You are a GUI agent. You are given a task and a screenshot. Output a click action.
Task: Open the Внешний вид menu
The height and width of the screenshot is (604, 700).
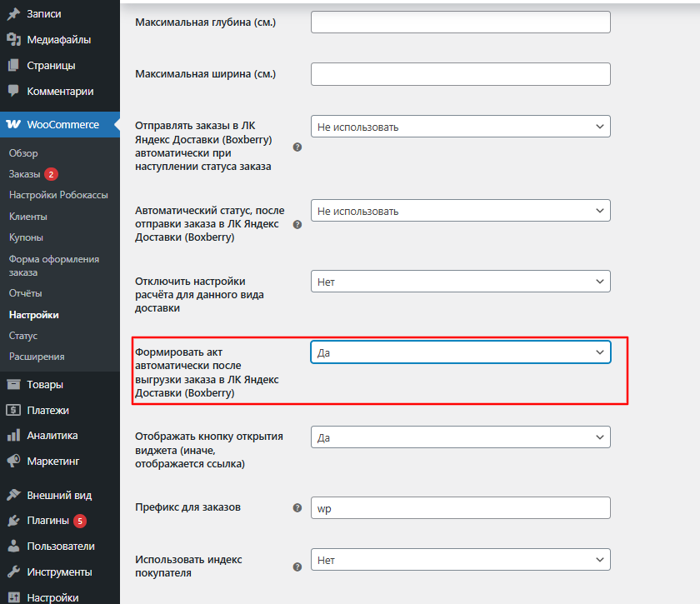tap(60, 495)
